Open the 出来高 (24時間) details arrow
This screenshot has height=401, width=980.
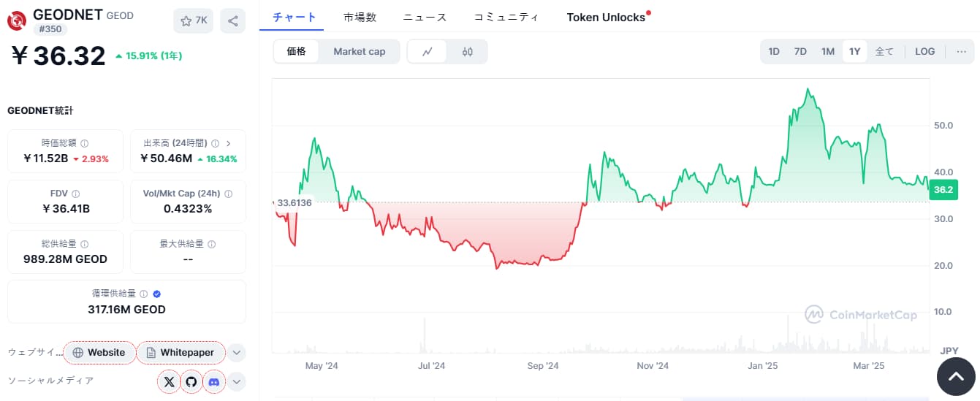229,144
